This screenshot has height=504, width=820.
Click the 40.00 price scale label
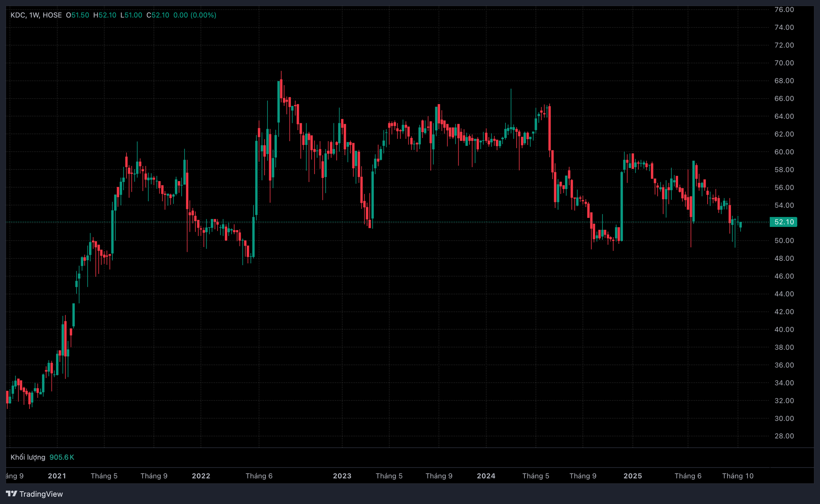[x=784, y=329]
